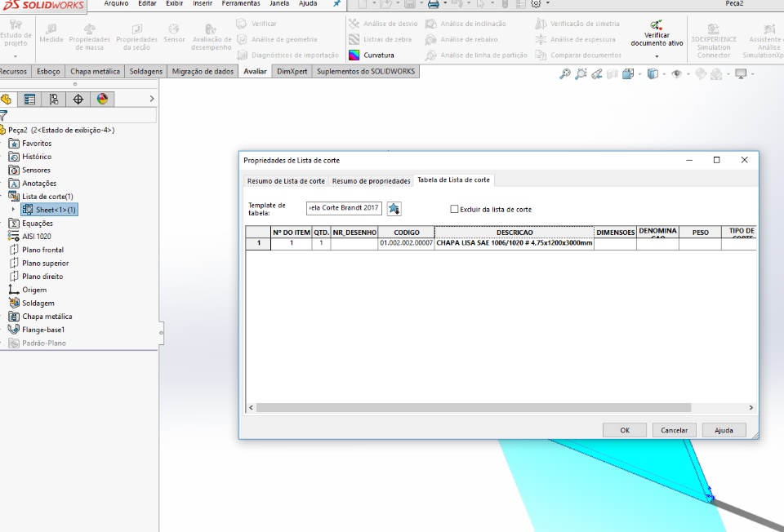The image size is (784, 532).
Task: Select the AISI 1020 material item
Action: tap(29, 237)
